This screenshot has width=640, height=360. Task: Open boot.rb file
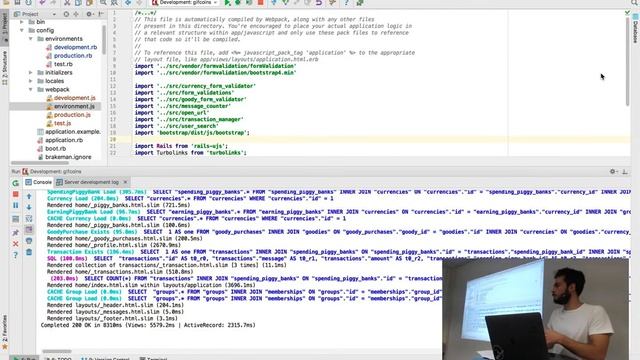55,149
